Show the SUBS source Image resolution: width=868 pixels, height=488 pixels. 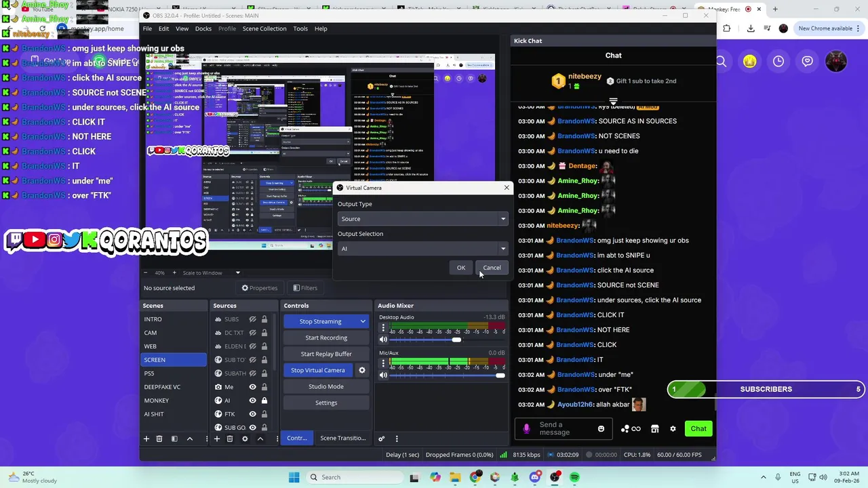[x=252, y=319]
